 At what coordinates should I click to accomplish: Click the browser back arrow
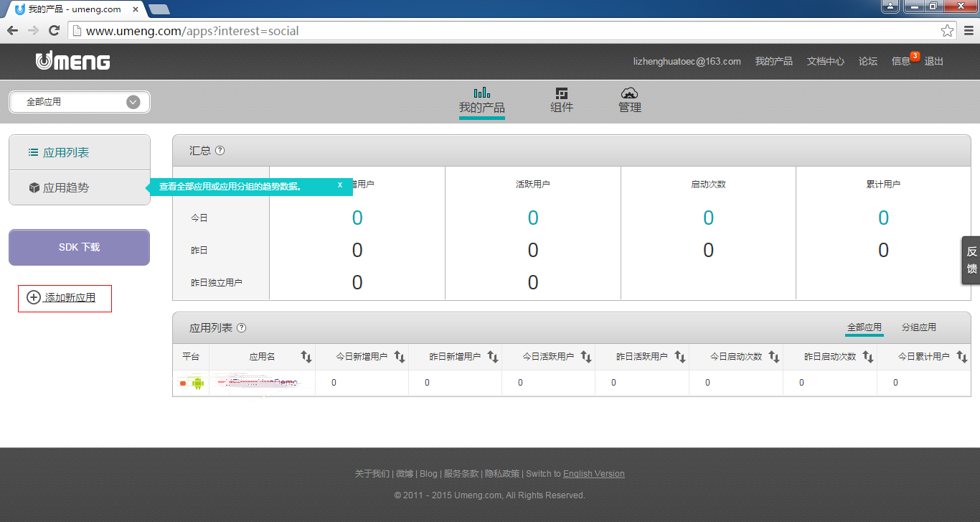[x=12, y=31]
